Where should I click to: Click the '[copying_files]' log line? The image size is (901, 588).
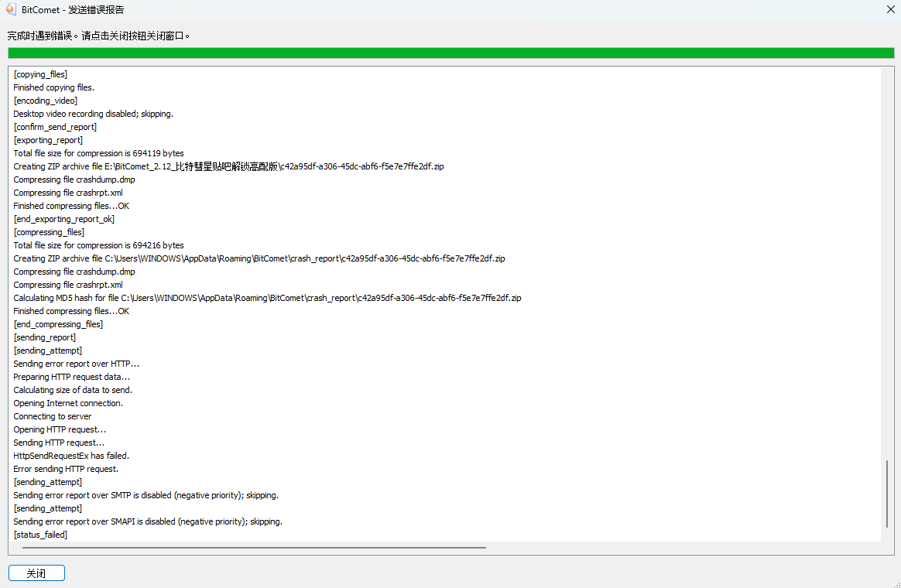(40, 74)
